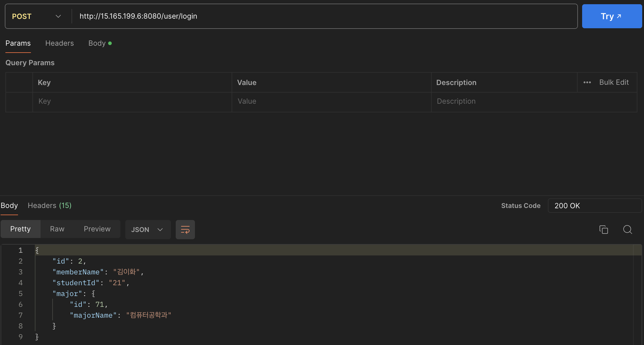Click the query param Key input cell
Image resolution: width=644 pixels, height=345 pixels.
click(x=132, y=102)
